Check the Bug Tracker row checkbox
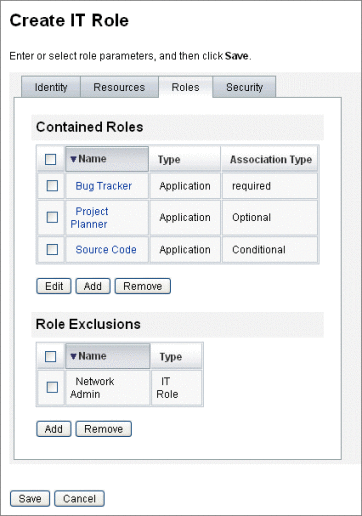362x516 pixels. [x=52, y=186]
